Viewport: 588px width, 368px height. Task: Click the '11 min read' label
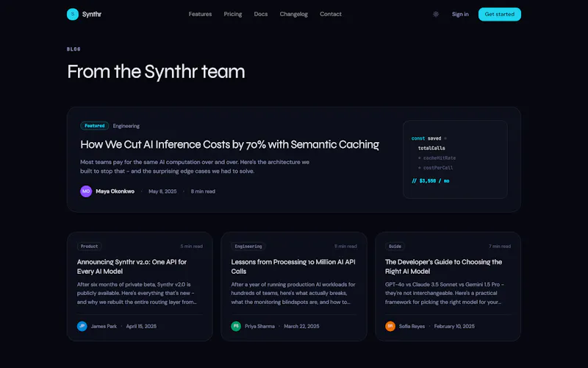345,247
